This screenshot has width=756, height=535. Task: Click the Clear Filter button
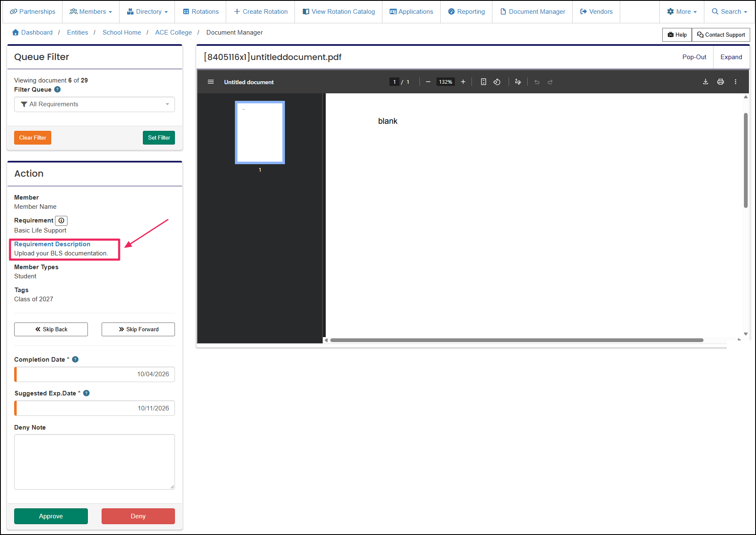[32, 138]
